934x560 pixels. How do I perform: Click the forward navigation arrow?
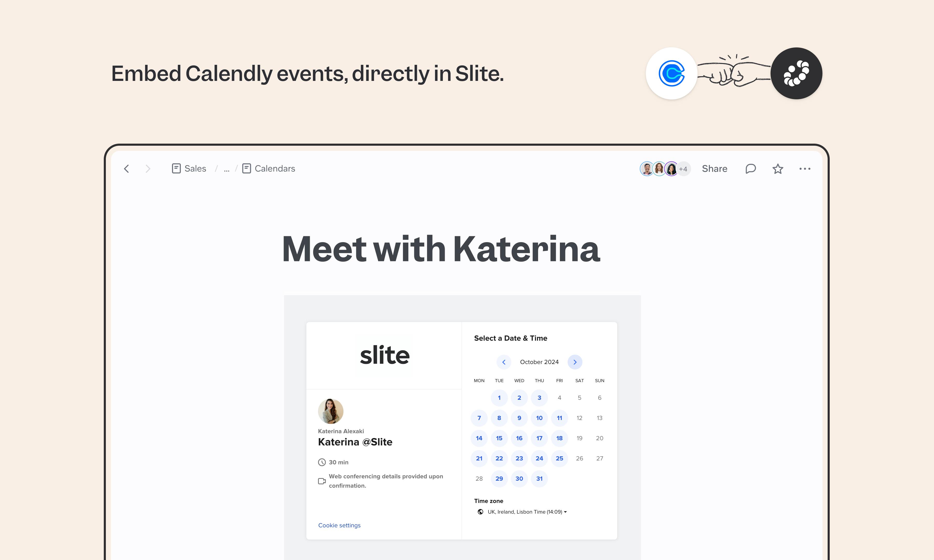tap(148, 169)
